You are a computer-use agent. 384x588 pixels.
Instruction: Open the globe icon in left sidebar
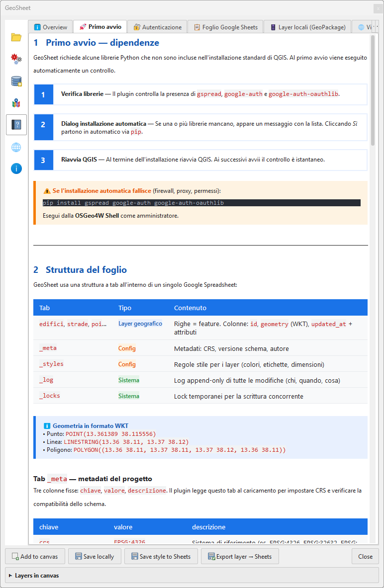pos(16,147)
